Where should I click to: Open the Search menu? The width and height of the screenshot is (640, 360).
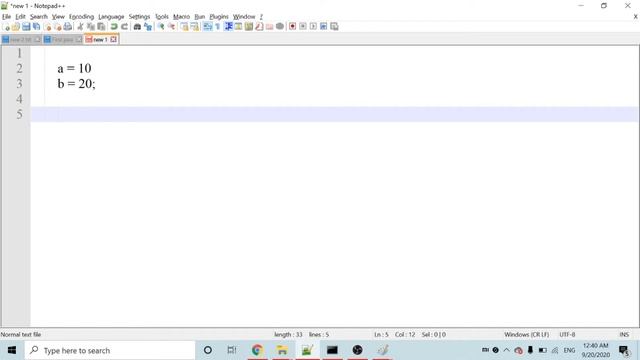[39, 17]
